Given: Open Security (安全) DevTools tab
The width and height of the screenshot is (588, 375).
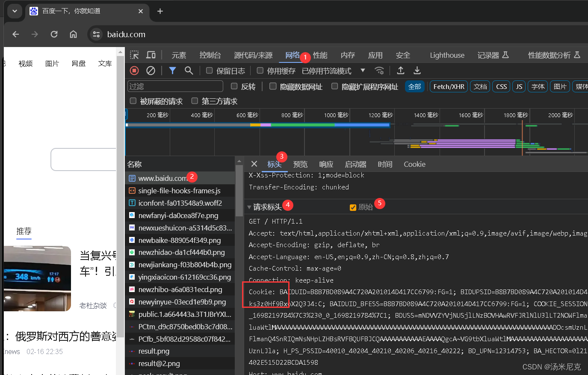Looking at the screenshot, I should pos(403,55).
